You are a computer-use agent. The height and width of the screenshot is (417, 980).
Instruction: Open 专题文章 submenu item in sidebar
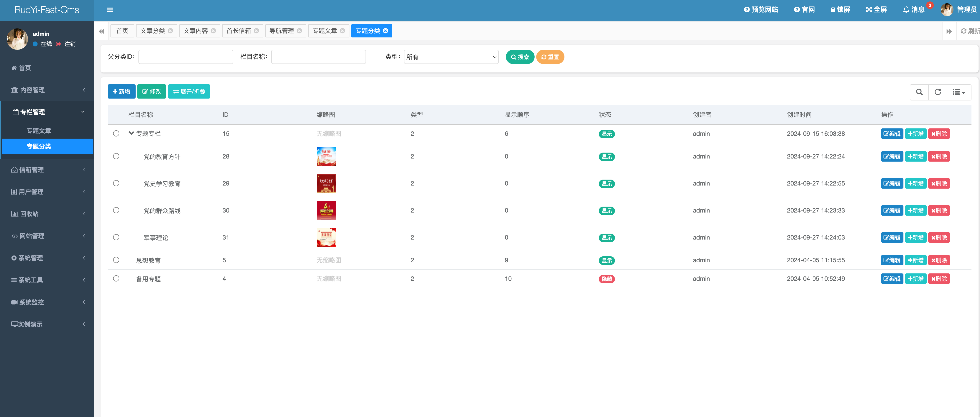pos(47,131)
